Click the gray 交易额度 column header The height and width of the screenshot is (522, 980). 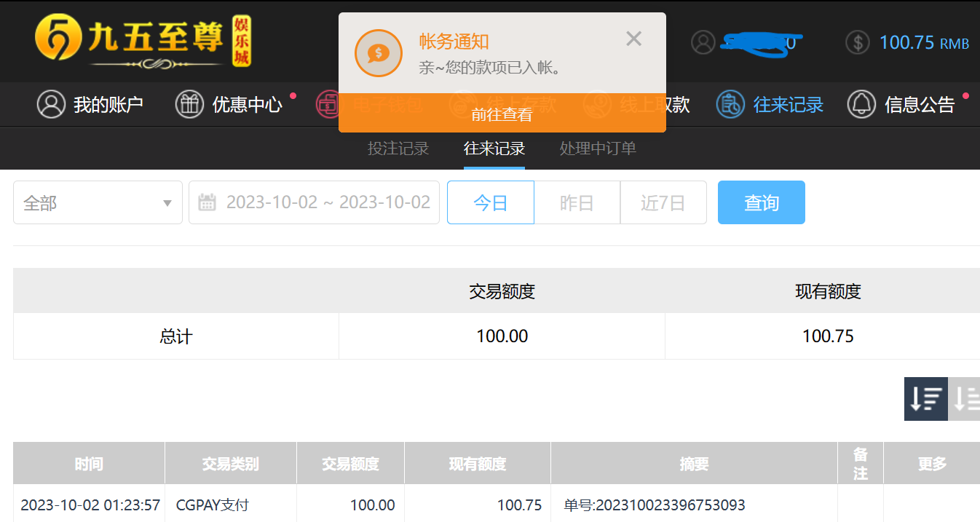[350, 464]
